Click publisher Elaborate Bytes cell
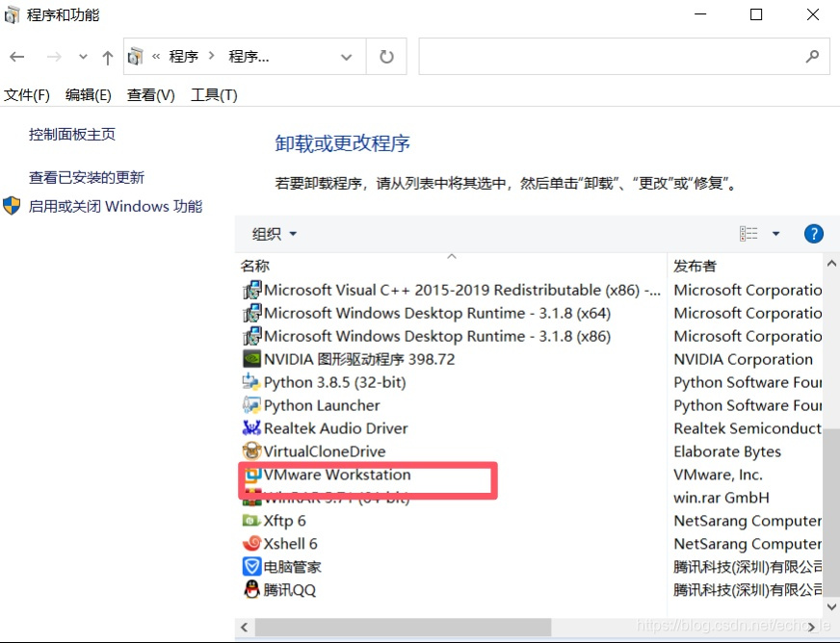Viewport: 840px width, 643px height. [727, 451]
